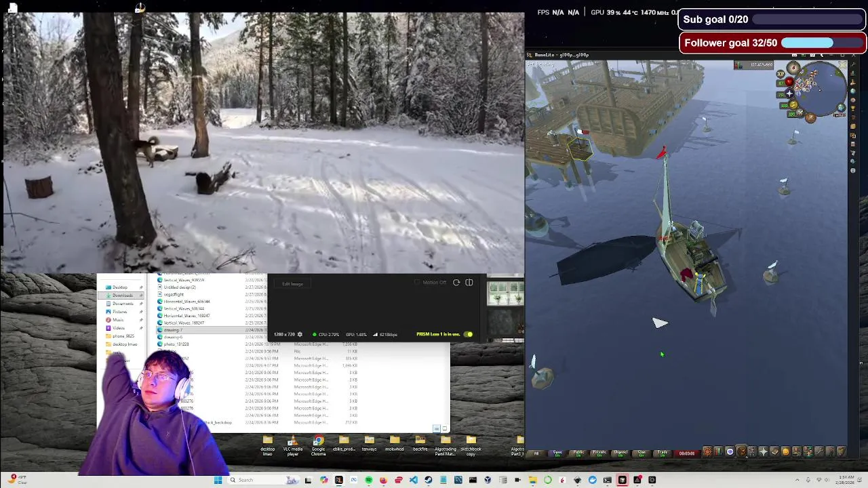Open the Prayer star tab in game
The width and height of the screenshot is (868, 488).
point(763,451)
